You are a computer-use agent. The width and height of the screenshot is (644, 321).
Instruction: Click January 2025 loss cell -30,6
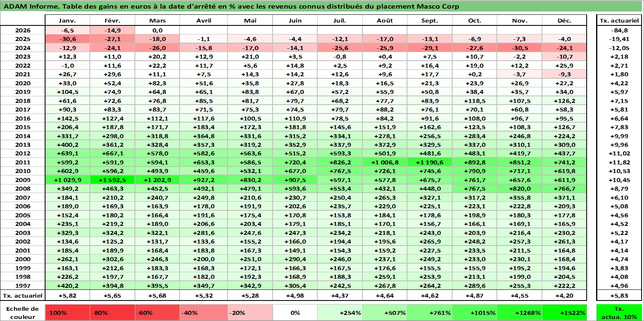pyautogui.click(x=67, y=39)
